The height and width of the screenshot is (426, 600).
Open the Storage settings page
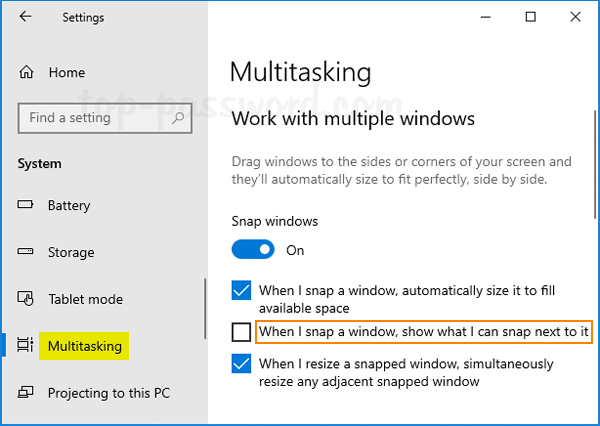[71, 253]
